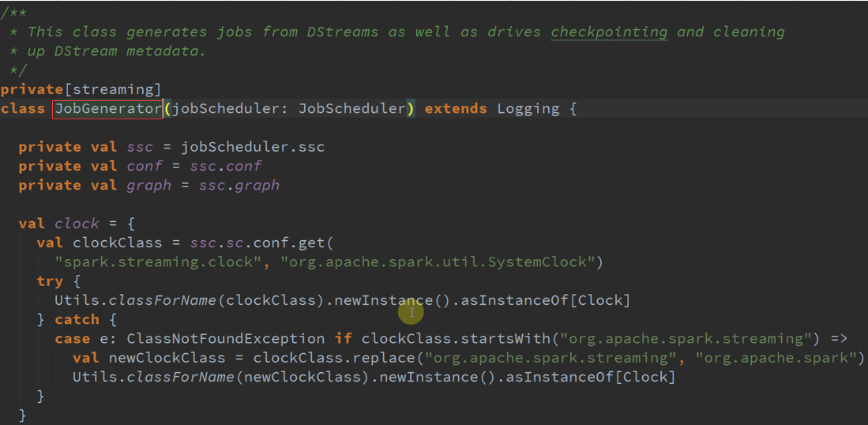Select the Logging trait name
Screen dimensions: 868x425
click(x=528, y=109)
